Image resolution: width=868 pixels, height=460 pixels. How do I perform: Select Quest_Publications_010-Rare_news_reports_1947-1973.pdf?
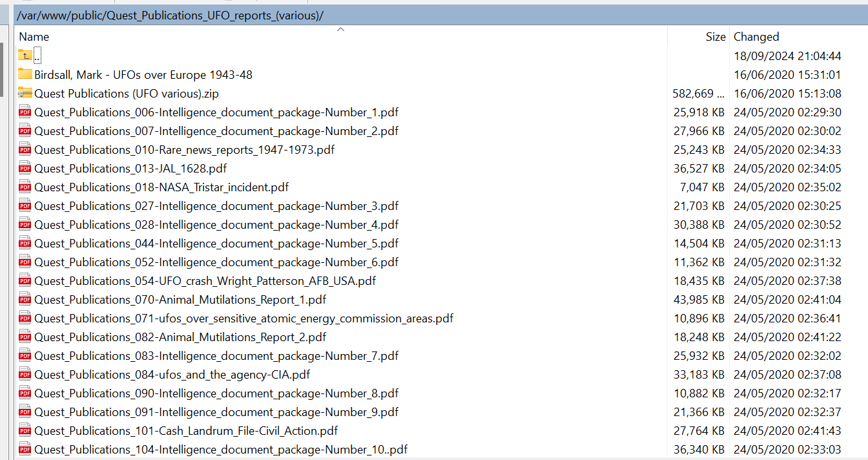point(185,150)
